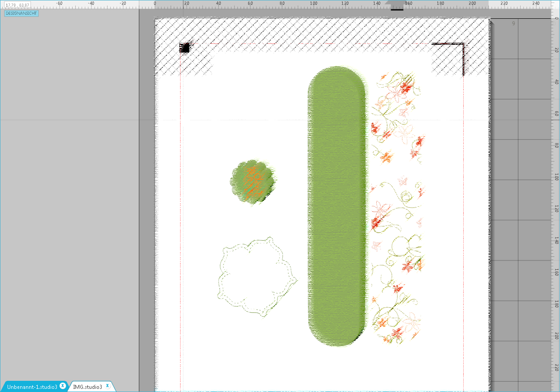Click the cross-hatched mat margin area
Image resolution: width=560 pixels, height=392 pixels.
click(x=269, y=27)
